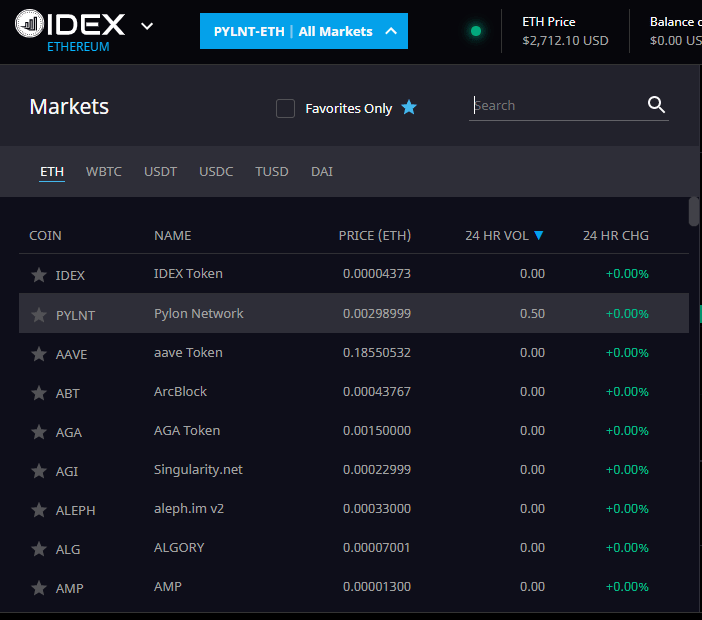This screenshot has height=620, width=702.
Task: Favorite the IDEX coin star
Action: pos(39,274)
